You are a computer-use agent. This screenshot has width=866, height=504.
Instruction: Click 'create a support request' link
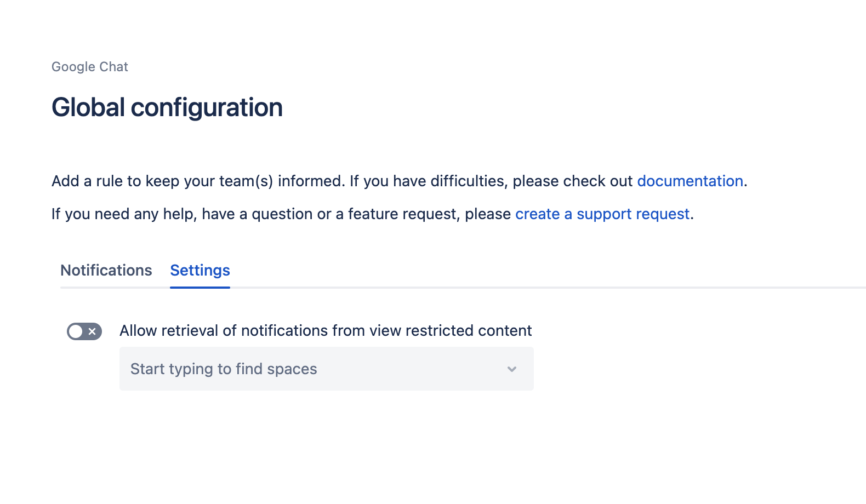click(602, 214)
